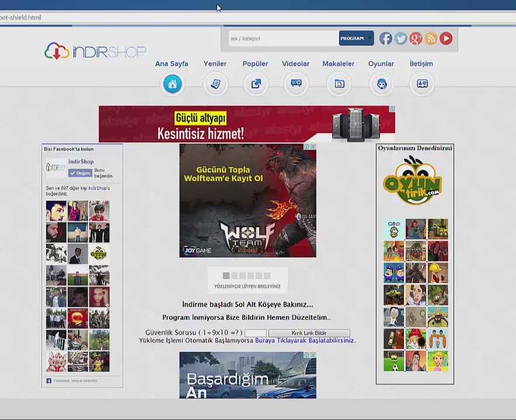Click the ara / kategori search field
The image size is (516, 420).
tap(284, 38)
